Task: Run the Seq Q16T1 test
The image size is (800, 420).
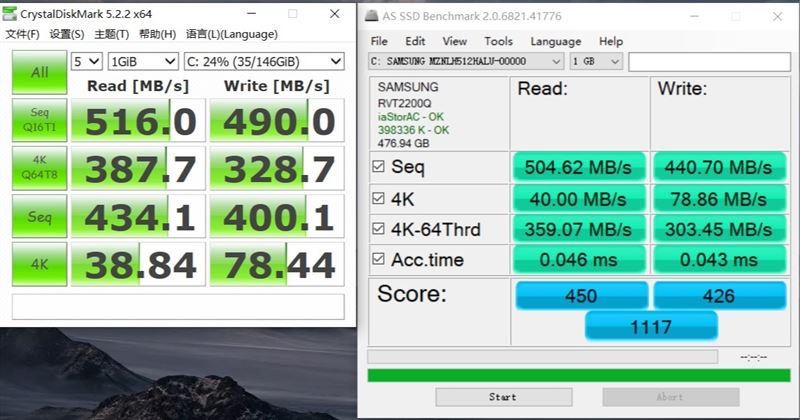Action: pos(39,120)
